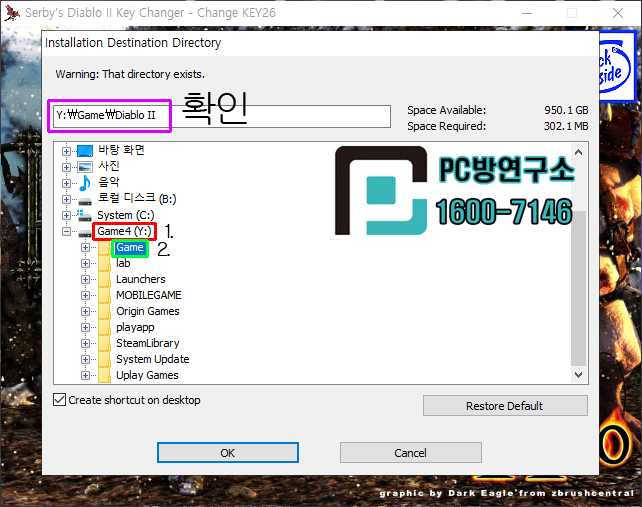Expand the playapp folder node
The width and height of the screenshot is (642, 507).
point(85,327)
